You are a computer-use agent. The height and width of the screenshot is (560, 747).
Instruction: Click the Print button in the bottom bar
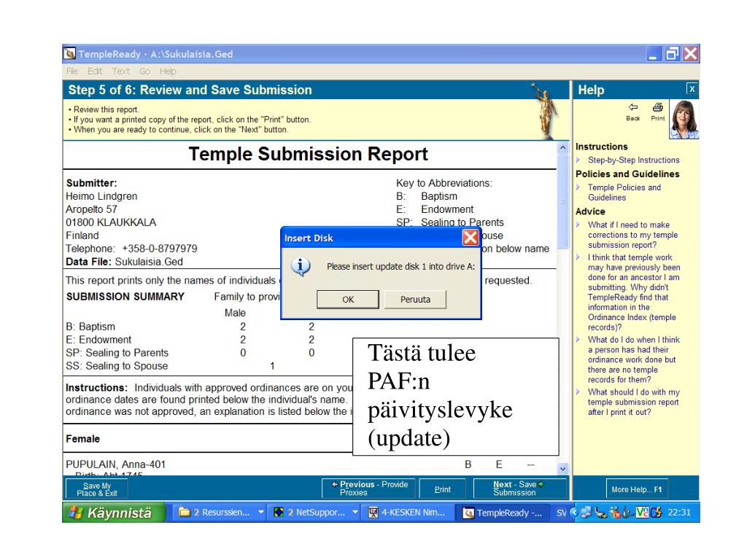[x=442, y=489]
